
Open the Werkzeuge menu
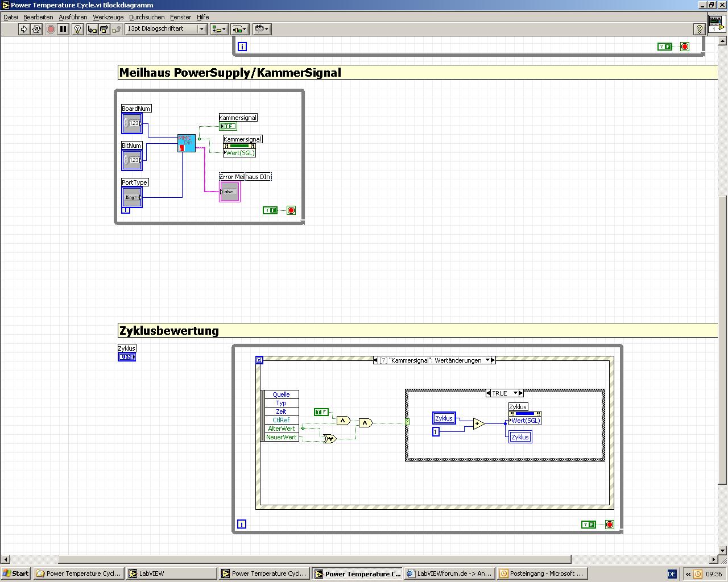click(x=108, y=17)
